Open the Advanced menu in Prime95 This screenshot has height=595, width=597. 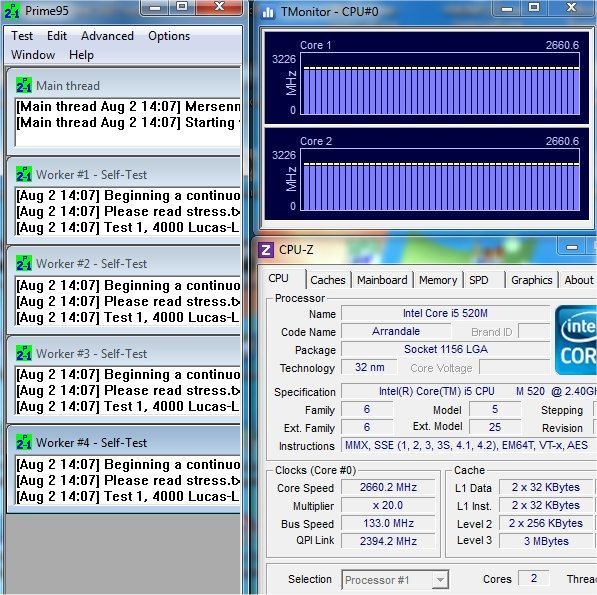click(107, 36)
